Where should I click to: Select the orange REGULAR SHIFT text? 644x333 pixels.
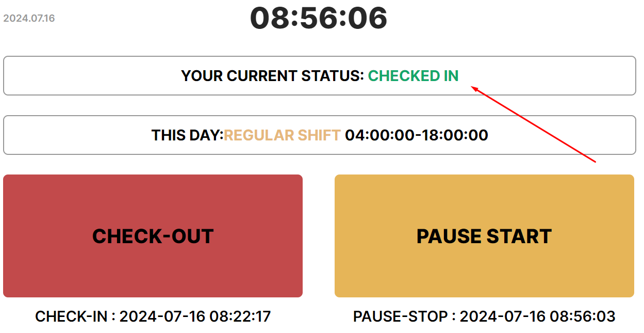(282, 135)
